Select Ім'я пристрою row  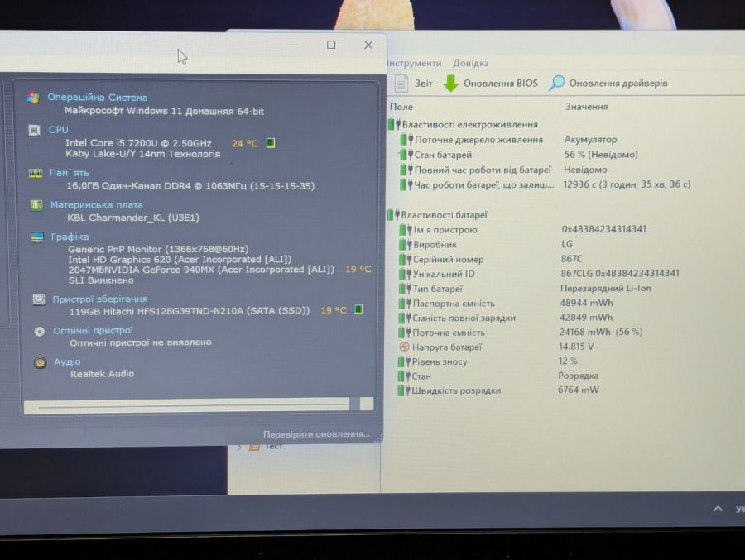(x=522, y=229)
